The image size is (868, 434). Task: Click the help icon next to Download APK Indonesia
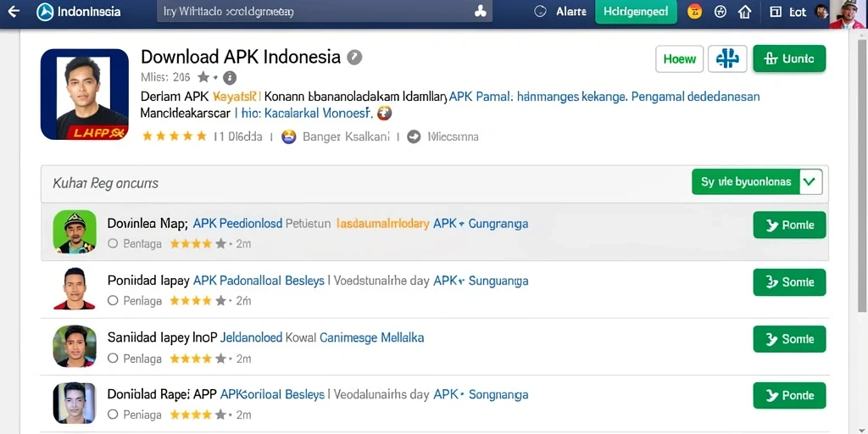tap(354, 57)
